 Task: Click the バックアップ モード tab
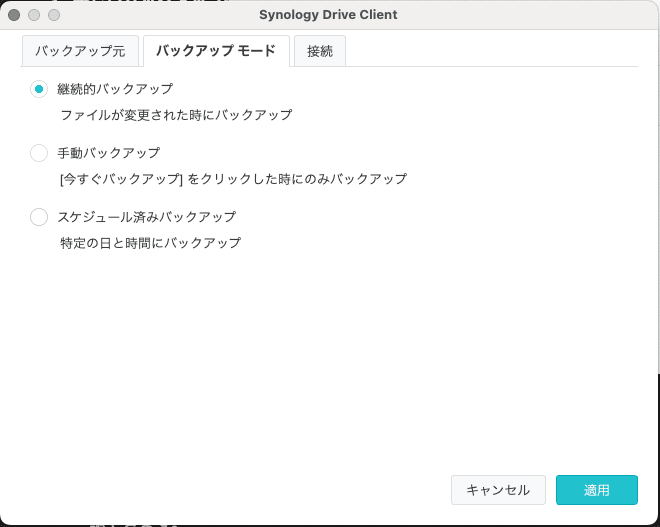click(x=216, y=51)
